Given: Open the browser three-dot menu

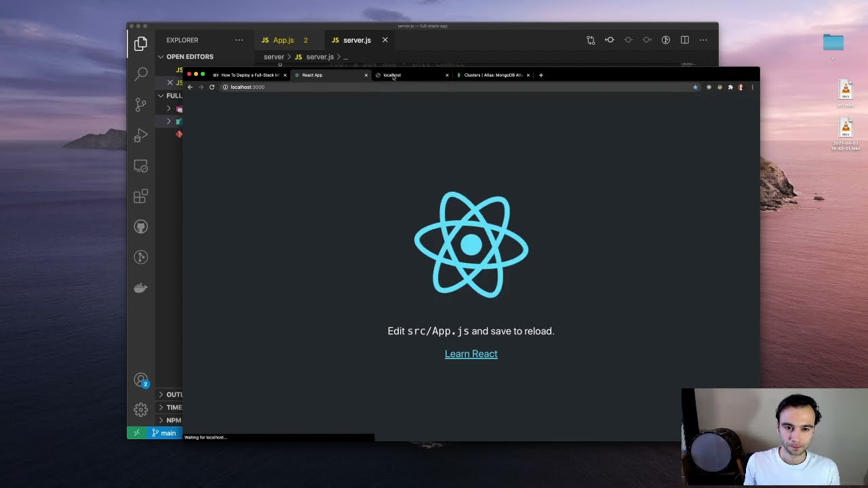Looking at the screenshot, I should 752,87.
